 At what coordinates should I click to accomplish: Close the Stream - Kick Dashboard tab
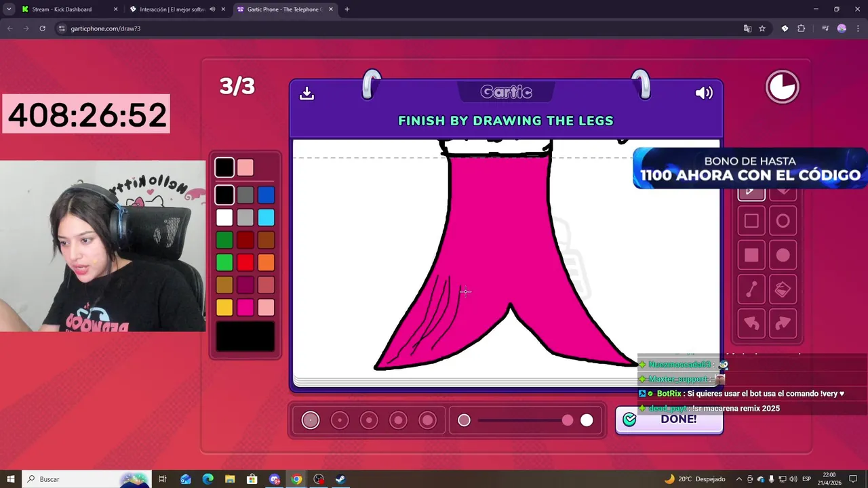(x=115, y=9)
